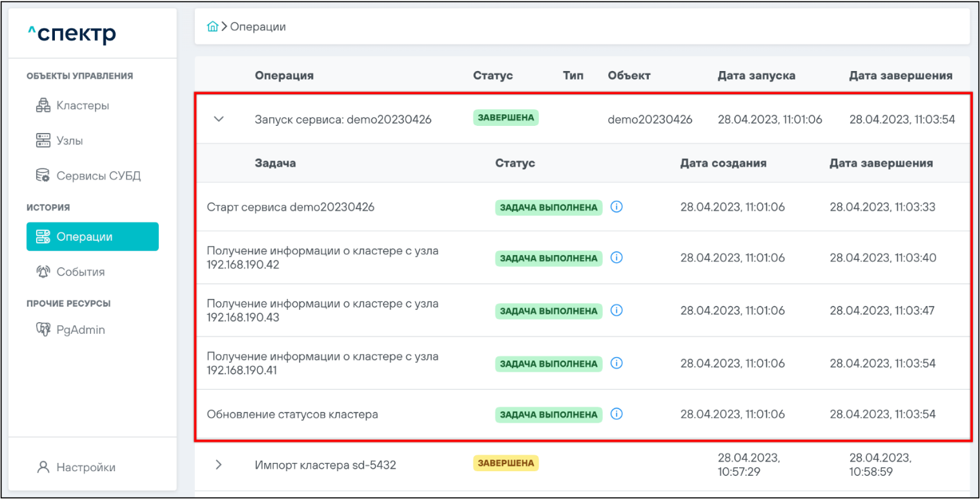980x499 pixels.
Task: Click green ЗАВЕРШЕНА status badge
Action: (506, 117)
